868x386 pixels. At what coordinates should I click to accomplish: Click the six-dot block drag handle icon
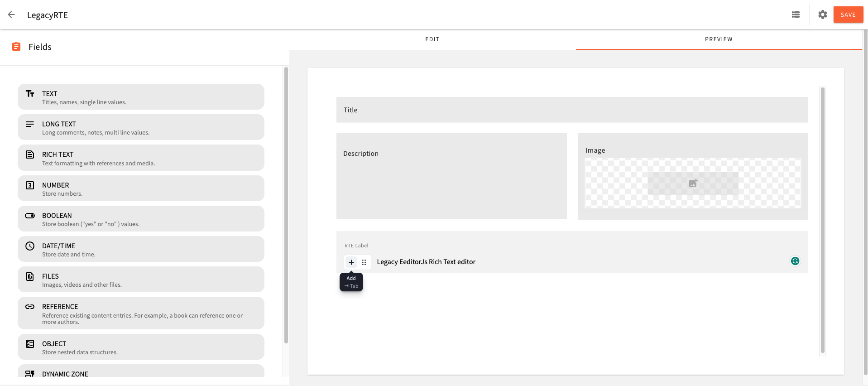tap(364, 262)
